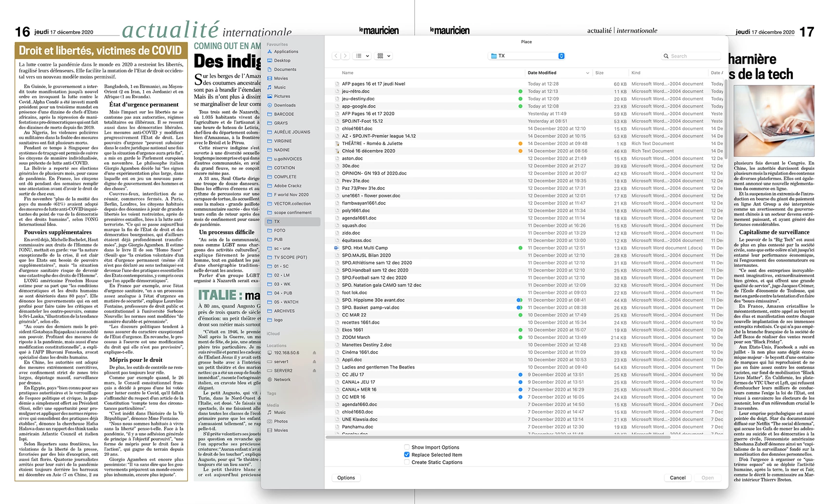Click the file list vertical scrollbar
Screen dimensions: 829x504
(726, 119)
